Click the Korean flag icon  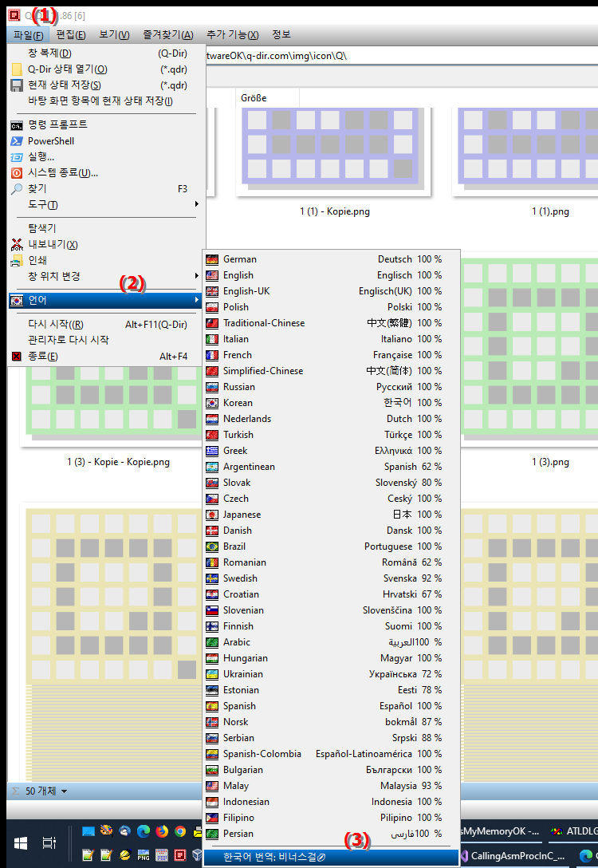[212, 403]
